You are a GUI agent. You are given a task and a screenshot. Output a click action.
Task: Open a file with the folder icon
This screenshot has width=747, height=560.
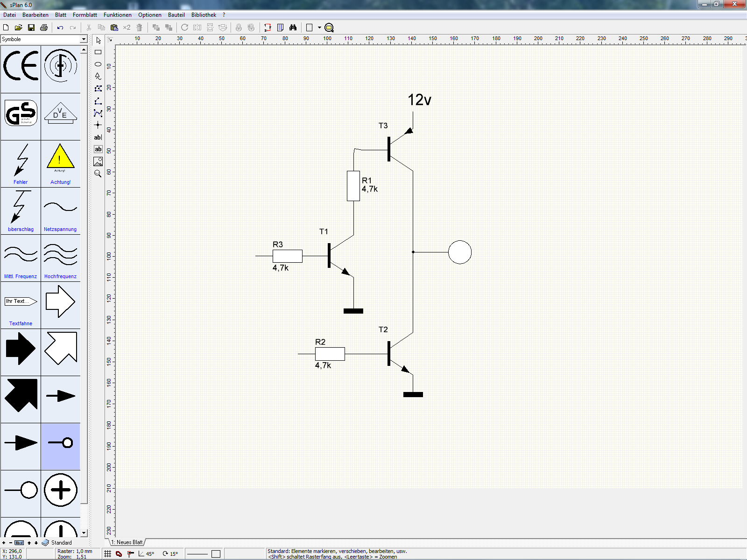[x=19, y=28]
